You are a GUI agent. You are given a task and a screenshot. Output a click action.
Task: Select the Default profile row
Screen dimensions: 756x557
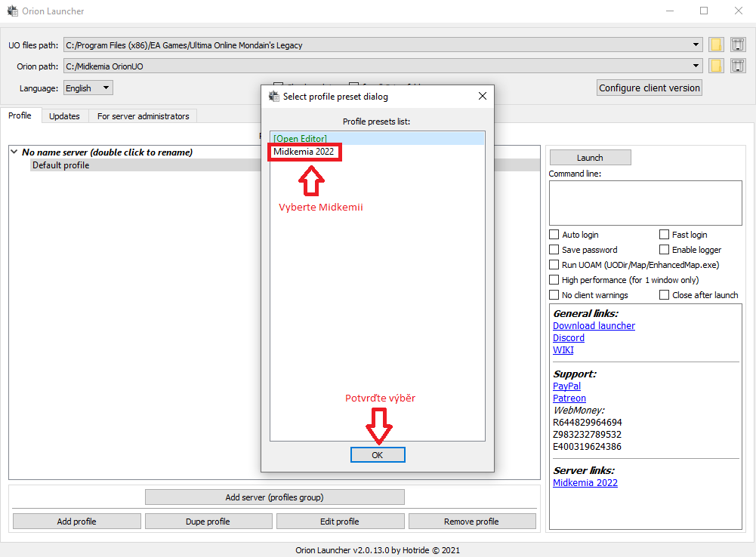[145, 165]
